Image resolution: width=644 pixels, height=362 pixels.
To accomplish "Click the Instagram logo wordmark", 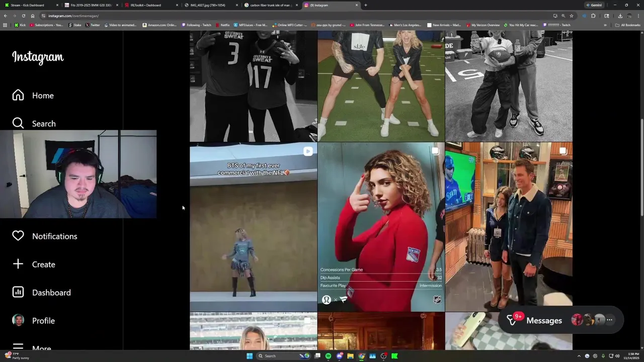I will (38, 57).
